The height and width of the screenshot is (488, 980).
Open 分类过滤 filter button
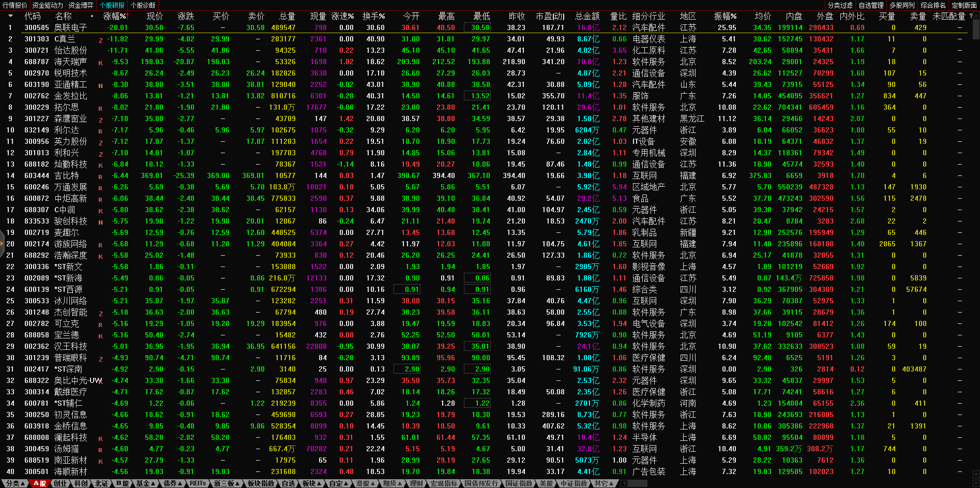click(840, 5)
